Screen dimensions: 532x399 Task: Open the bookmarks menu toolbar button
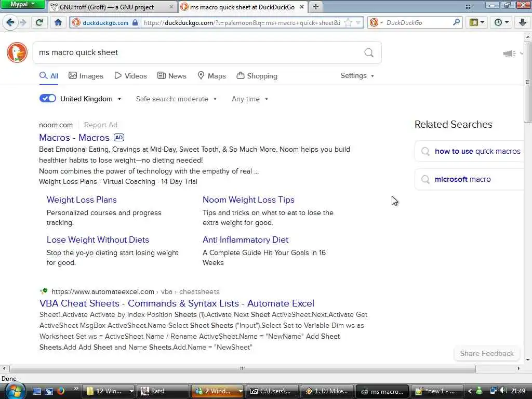477,23
